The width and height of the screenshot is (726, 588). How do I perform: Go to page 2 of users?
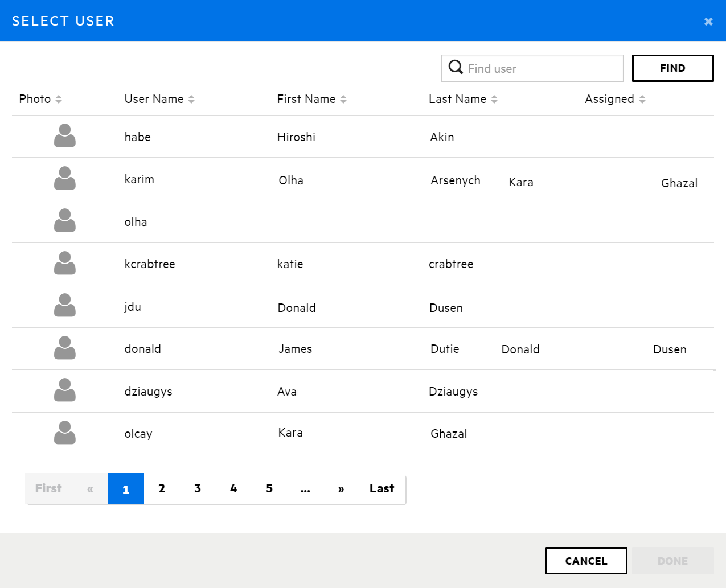(x=162, y=488)
